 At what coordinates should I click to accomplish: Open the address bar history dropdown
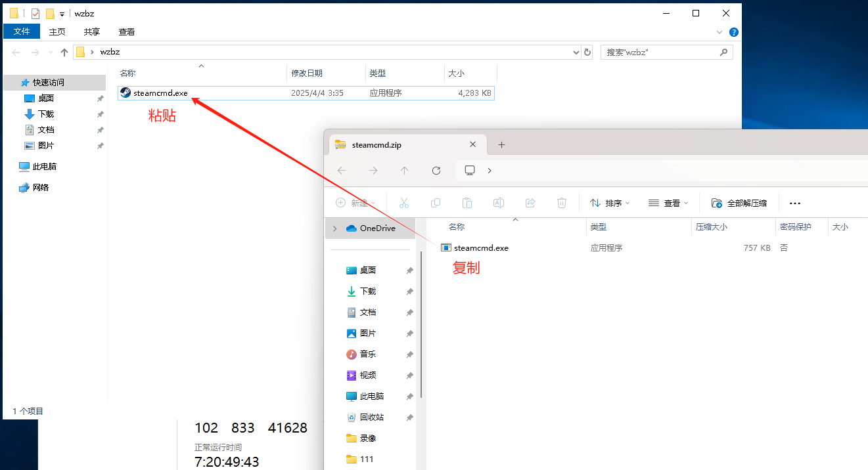pos(575,52)
